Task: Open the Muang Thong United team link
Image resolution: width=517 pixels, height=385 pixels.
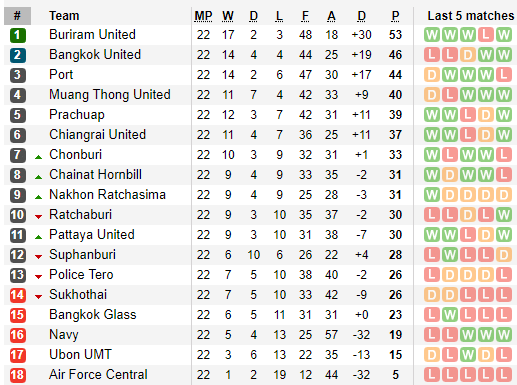Action: click(110, 95)
